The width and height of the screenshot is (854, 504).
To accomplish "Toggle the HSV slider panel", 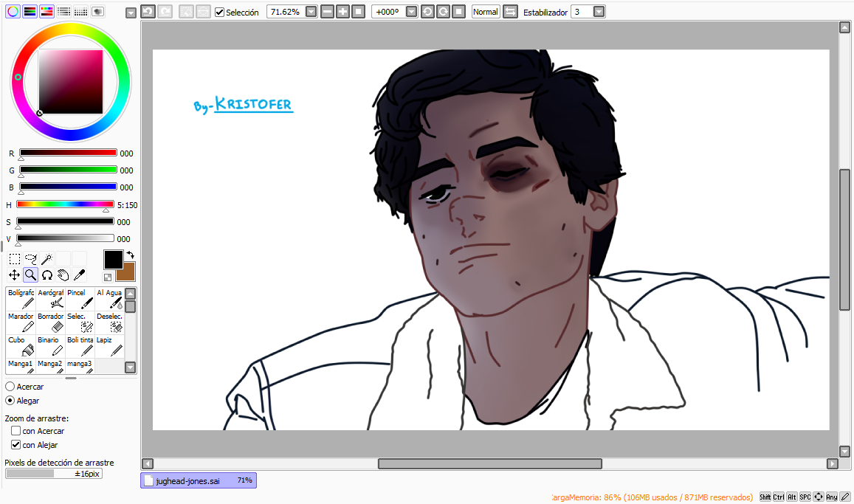I will click(47, 11).
